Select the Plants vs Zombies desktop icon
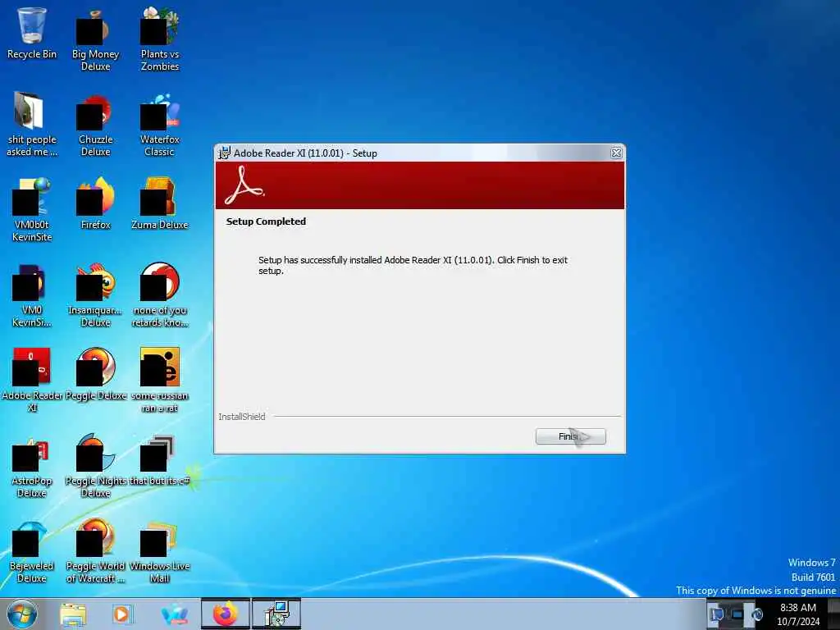Viewport: 840px width, 630px height. tap(160, 39)
